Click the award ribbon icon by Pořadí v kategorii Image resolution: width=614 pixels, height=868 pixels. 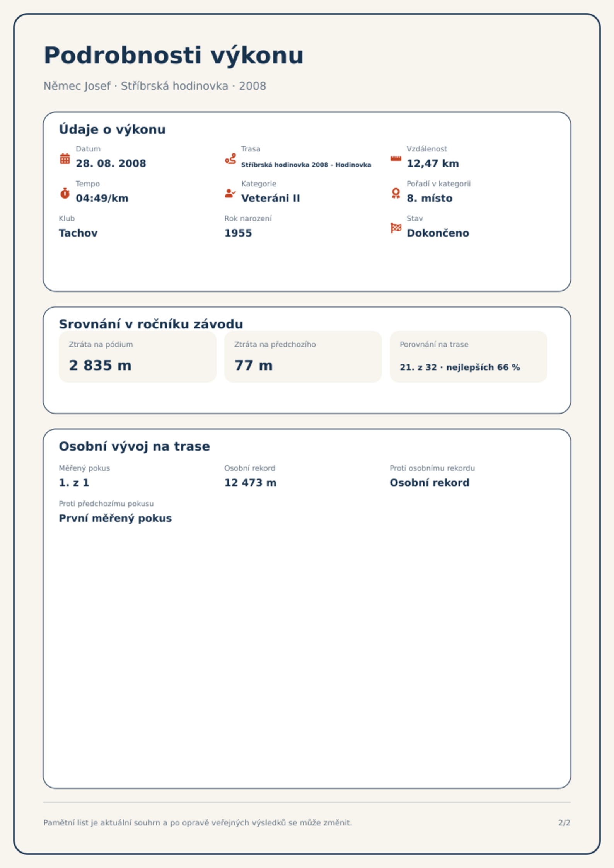pos(396,193)
